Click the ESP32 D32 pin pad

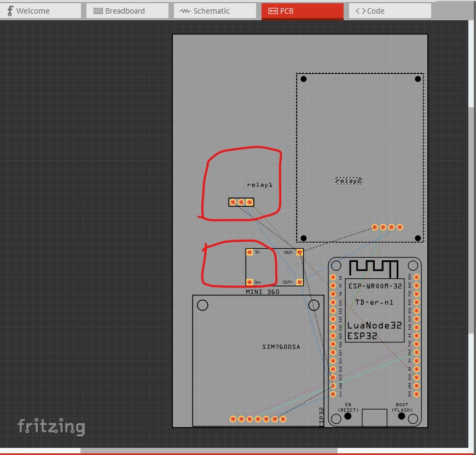point(333,319)
